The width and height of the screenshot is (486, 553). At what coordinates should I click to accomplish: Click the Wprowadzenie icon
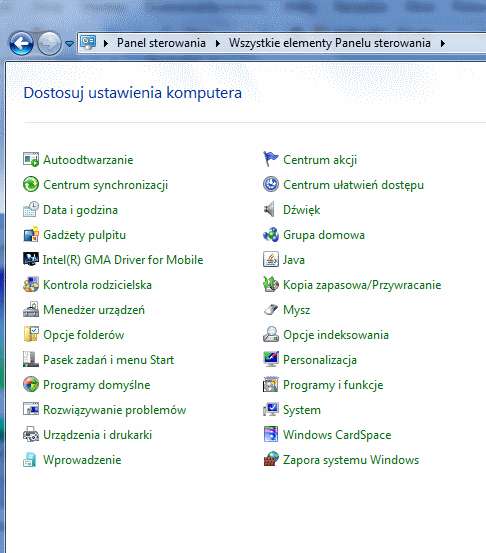(30, 460)
